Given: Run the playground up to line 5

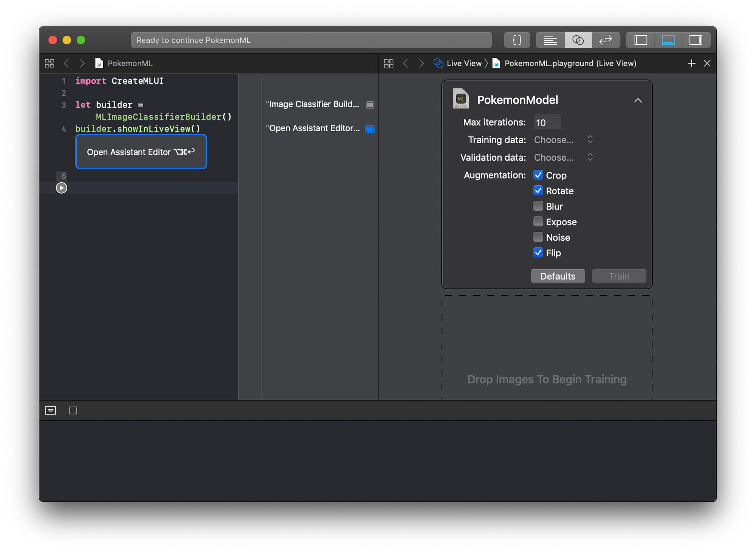Looking at the screenshot, I should click(62, 188).
